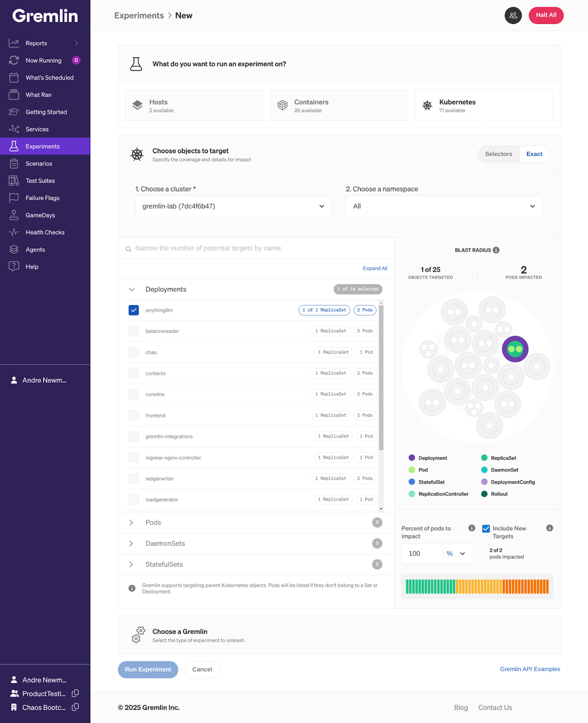The height and width of the screenshot is (723, 588).
Task: Click info icon beside Percent of pods to impact
Action: (472, 528)
